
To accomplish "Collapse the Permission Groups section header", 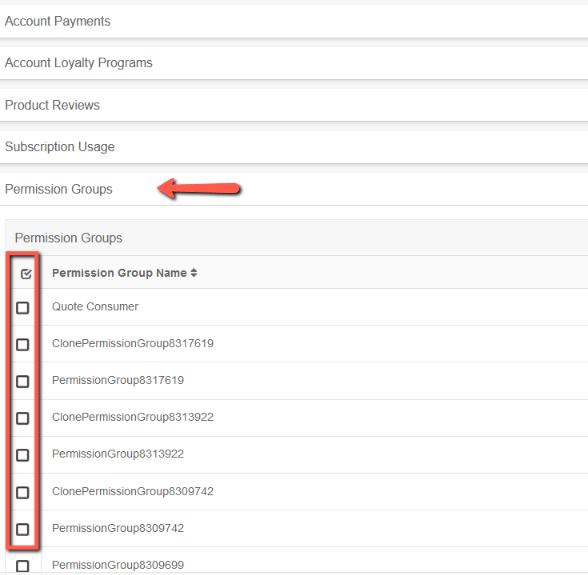I will [x=294, y=189].
